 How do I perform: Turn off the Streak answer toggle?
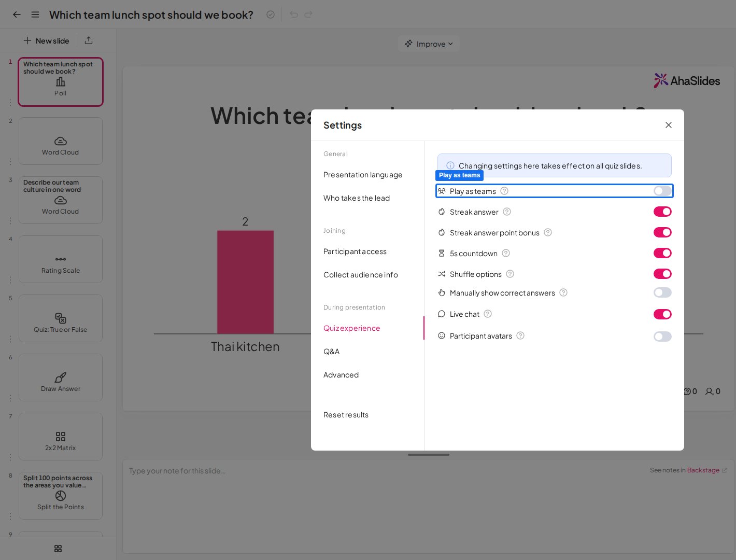coord(662,212)
